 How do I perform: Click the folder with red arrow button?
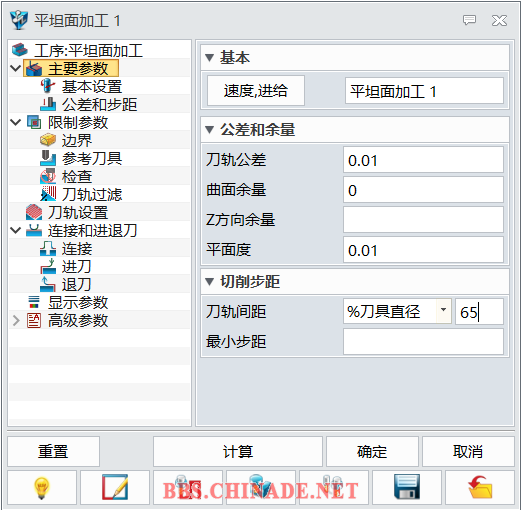[x=480, y=488]
